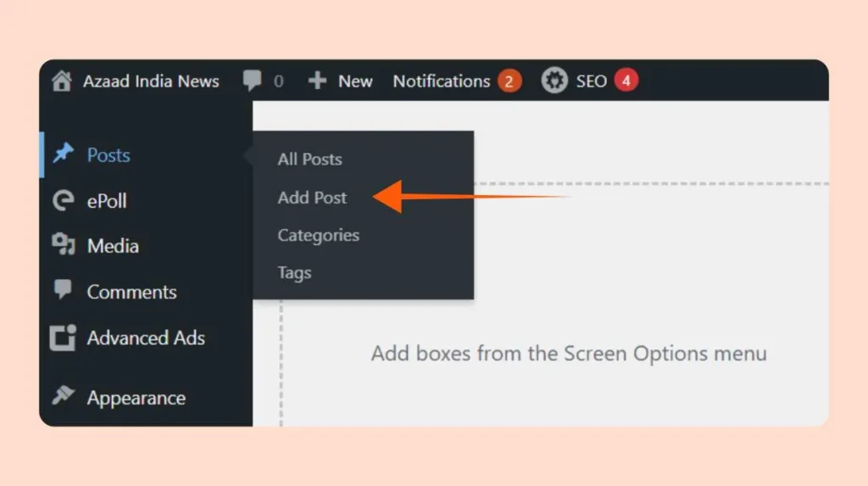Viewport: 868px width, 486px height.
Task: Select All Posts from the Posts submenu
Action: pos(309,159)
